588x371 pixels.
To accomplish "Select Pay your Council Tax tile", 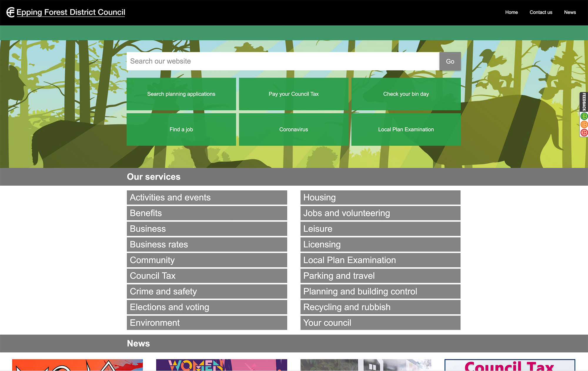I will (293, 94).
